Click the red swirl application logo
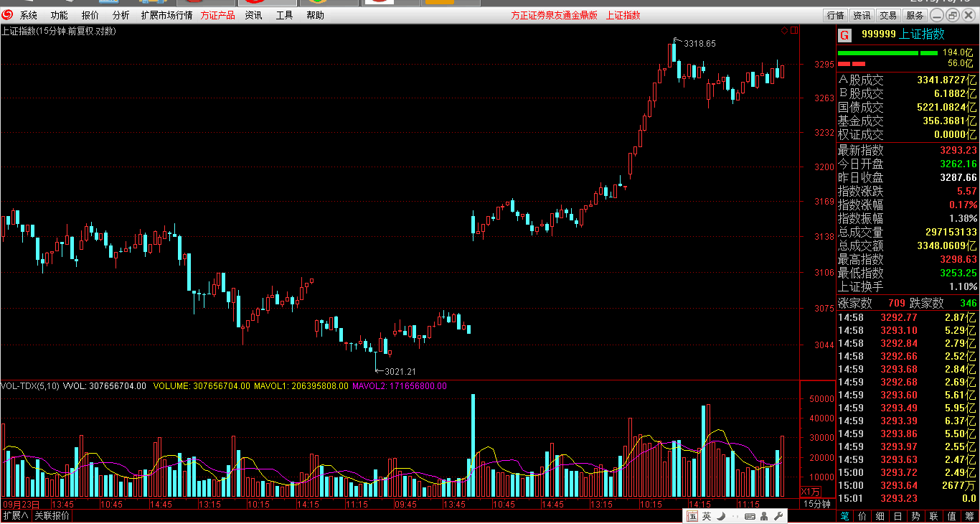 coord(7,15)
